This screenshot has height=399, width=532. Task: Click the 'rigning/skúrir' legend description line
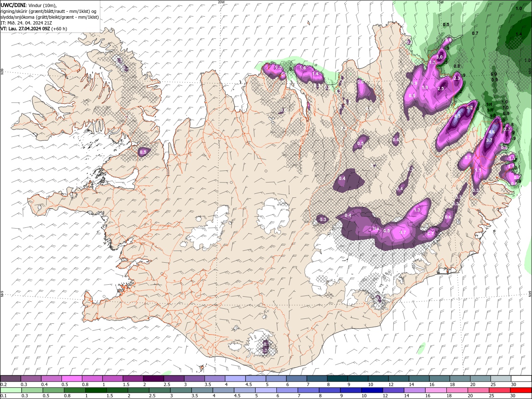[49, 11]
